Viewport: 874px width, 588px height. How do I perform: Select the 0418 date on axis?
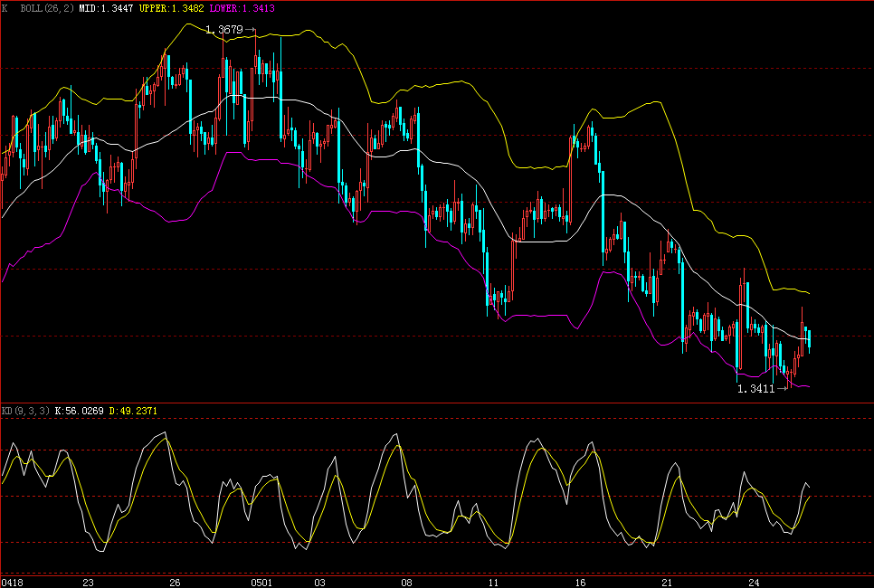tap(13, 583)
